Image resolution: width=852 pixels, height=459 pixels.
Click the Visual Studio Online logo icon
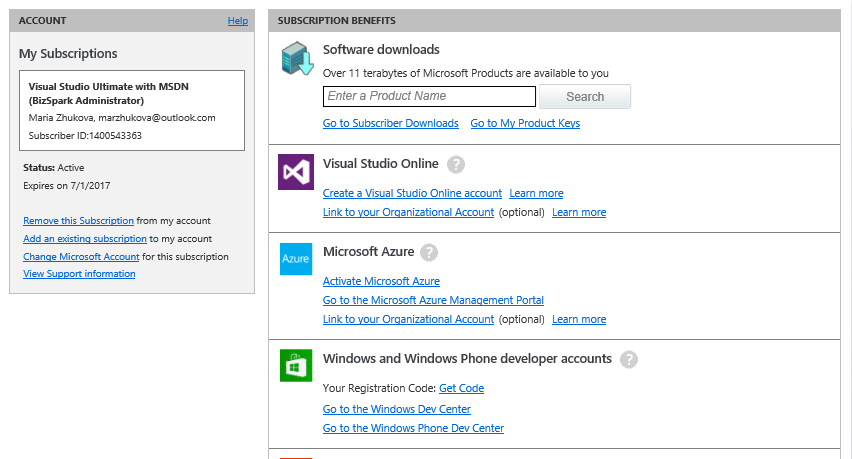pyautogui.click(x=296, y=172)
